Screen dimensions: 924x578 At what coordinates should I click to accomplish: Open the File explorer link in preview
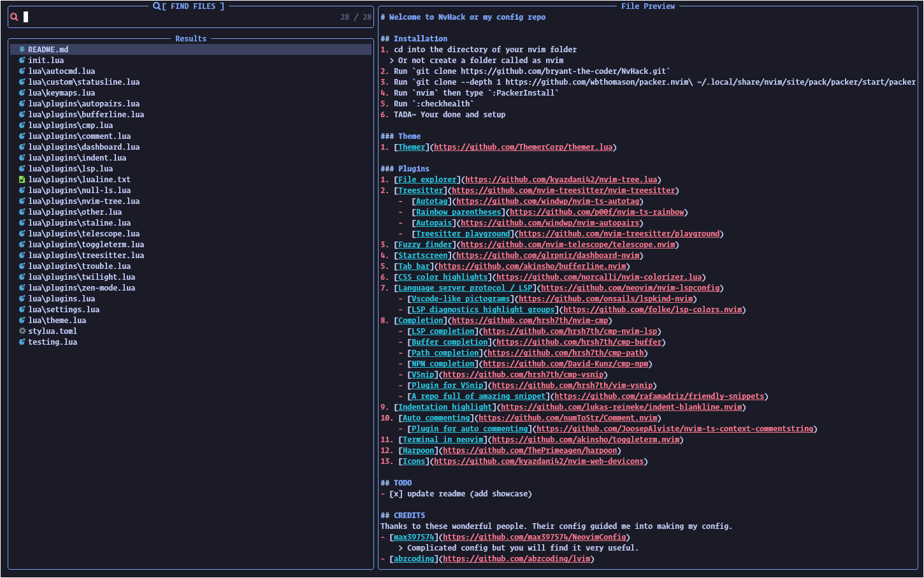427,180
